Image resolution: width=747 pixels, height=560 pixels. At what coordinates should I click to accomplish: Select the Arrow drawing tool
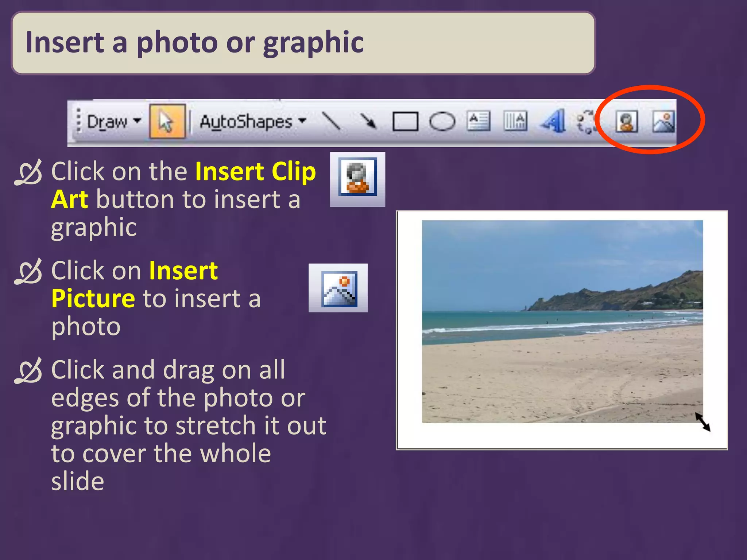(368, 121)
